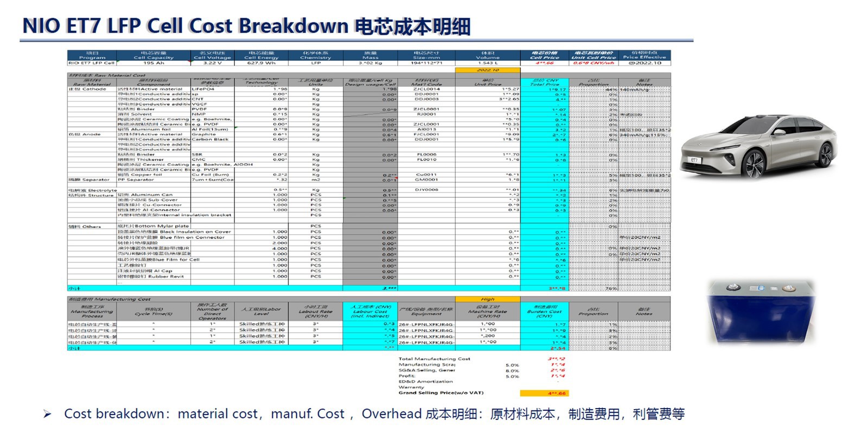Image resolution: width=868 pixels, height=445 pixels.
Task: Click material code 'ZJCL0014'
Action: pos(426,89)
